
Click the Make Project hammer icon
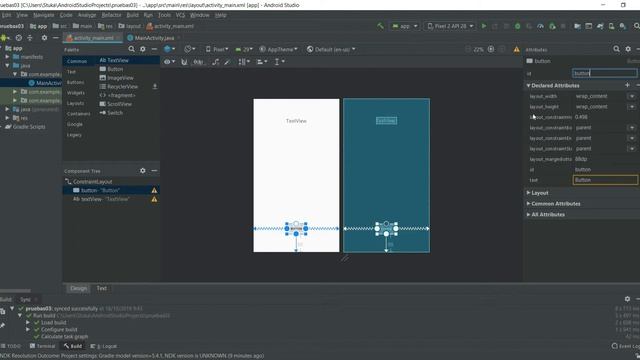pyautogui.click(x=380, y=26)
